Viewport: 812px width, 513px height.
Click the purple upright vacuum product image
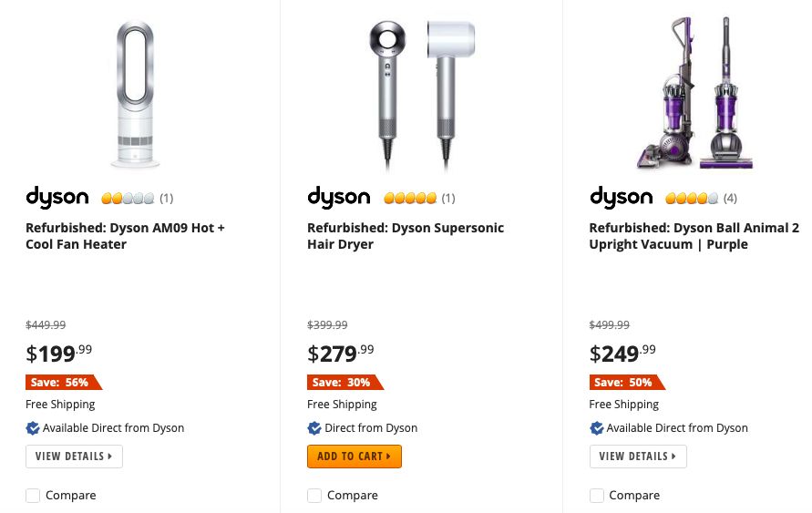[696, 94]
